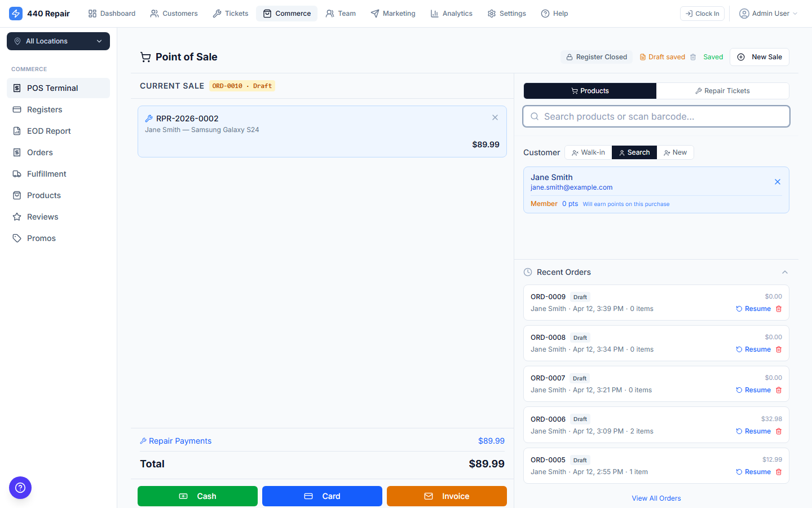Open View All Orders link
Image resolution: width=812 pixels, height=508 pixels.
coord(656,498)
